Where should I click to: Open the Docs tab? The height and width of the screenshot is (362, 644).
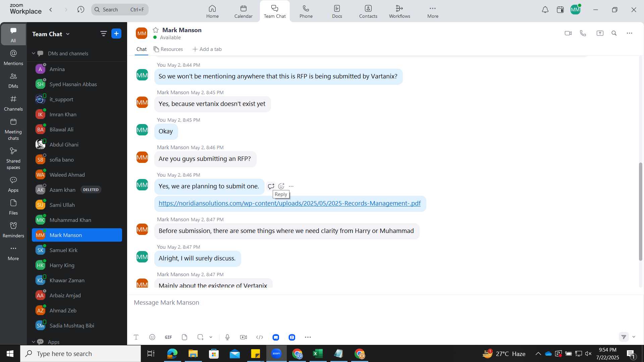[337, 11]
